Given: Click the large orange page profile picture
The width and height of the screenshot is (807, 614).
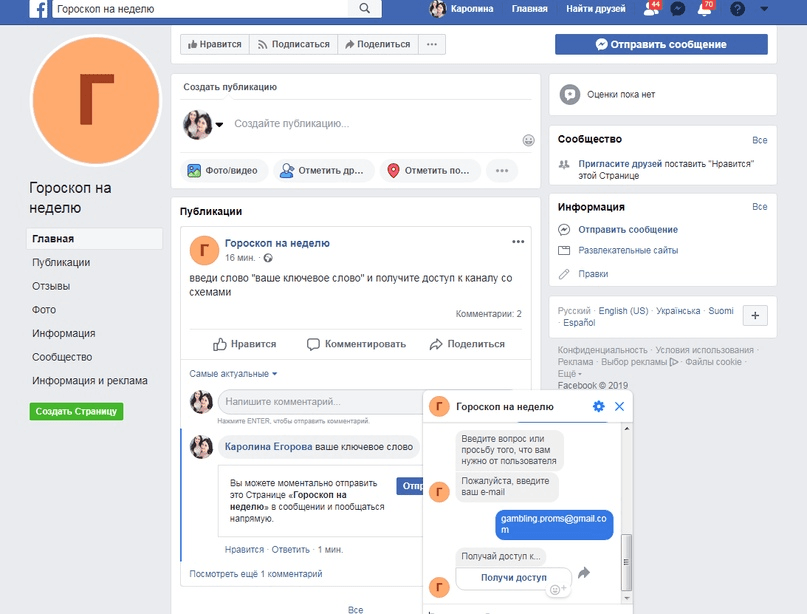Looking at the screenshot, I should click(x=96, y=100).
